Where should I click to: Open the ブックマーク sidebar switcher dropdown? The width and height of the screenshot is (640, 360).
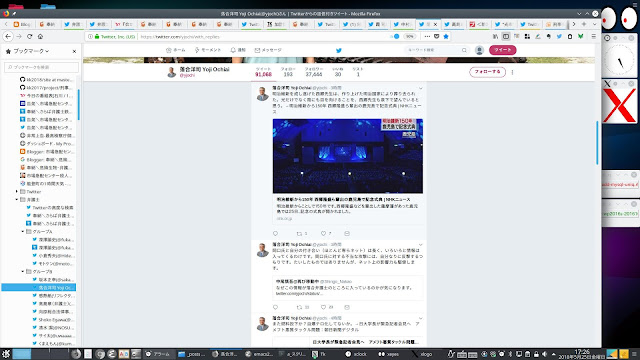click(x=31, y=51)
